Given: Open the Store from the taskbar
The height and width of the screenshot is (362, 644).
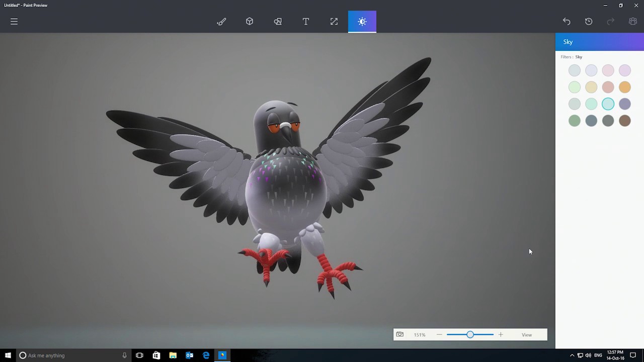Looking at the screenshot, I should (156, 355).
